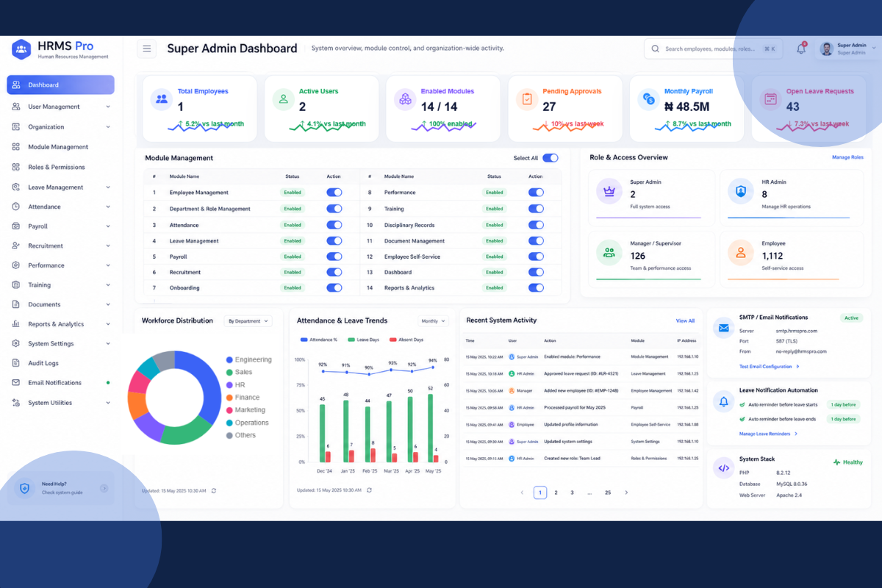Click the Super Admin crown icon

coord(609,192)
